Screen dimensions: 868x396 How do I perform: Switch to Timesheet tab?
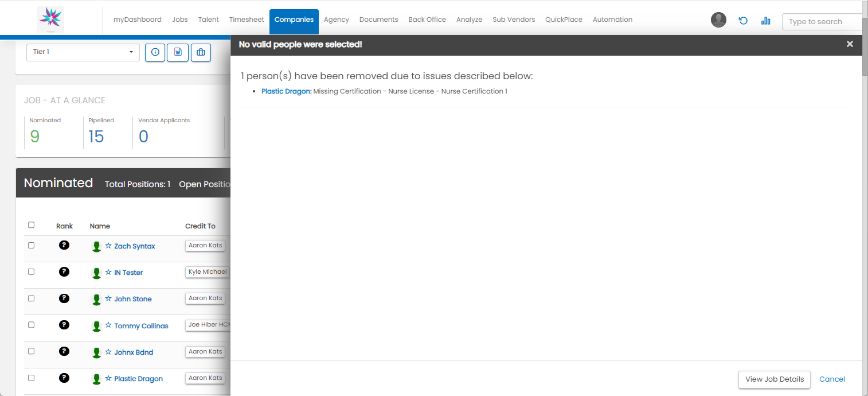pyautogui.click(x=247, y=20)
